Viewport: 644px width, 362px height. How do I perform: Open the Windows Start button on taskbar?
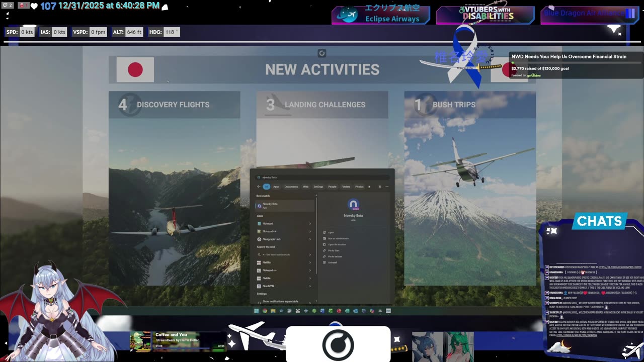click(x=257, y=311)
